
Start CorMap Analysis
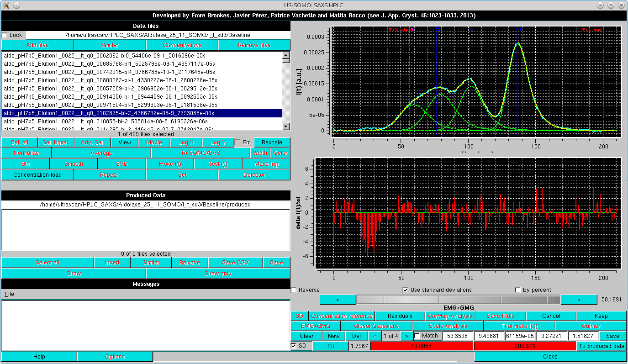450,316
